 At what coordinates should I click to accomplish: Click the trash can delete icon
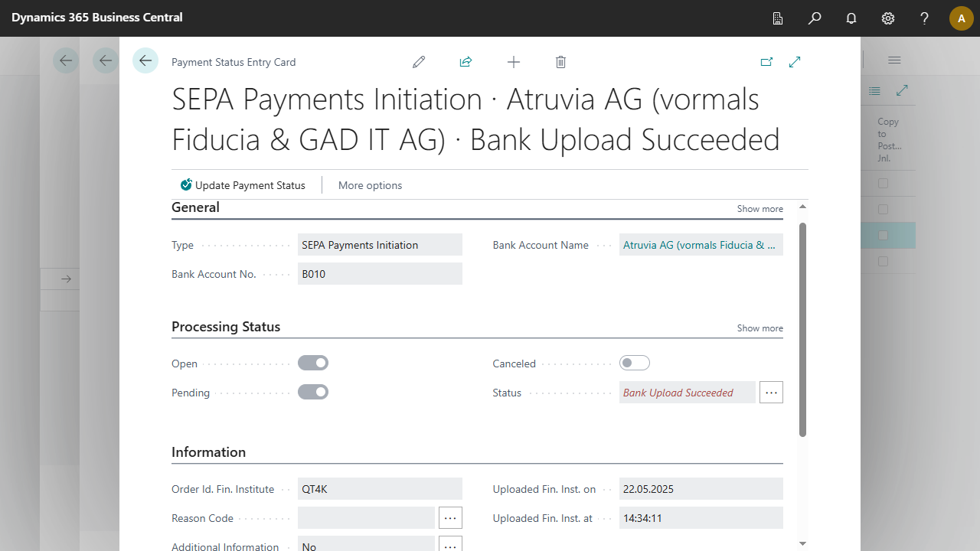click(x=560, y=62)
